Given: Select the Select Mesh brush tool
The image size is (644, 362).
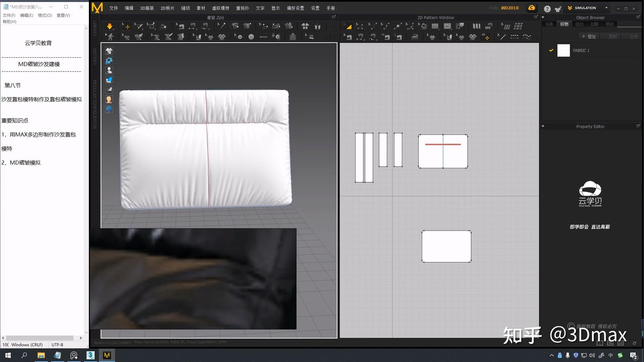Looking at the screenshot, I should point(139,26).
